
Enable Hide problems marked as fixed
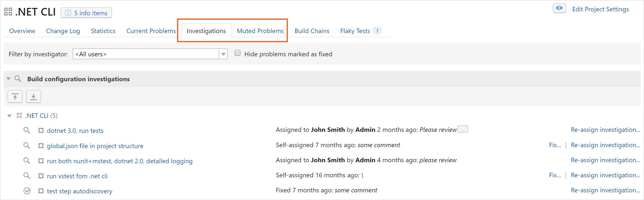coord(238,53)
